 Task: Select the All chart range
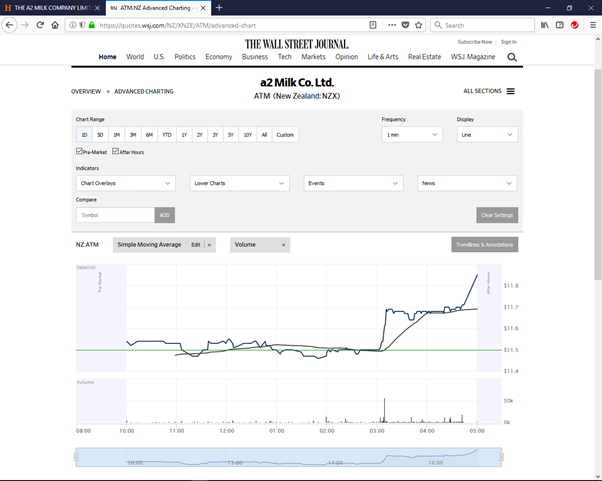pos(264,135)
